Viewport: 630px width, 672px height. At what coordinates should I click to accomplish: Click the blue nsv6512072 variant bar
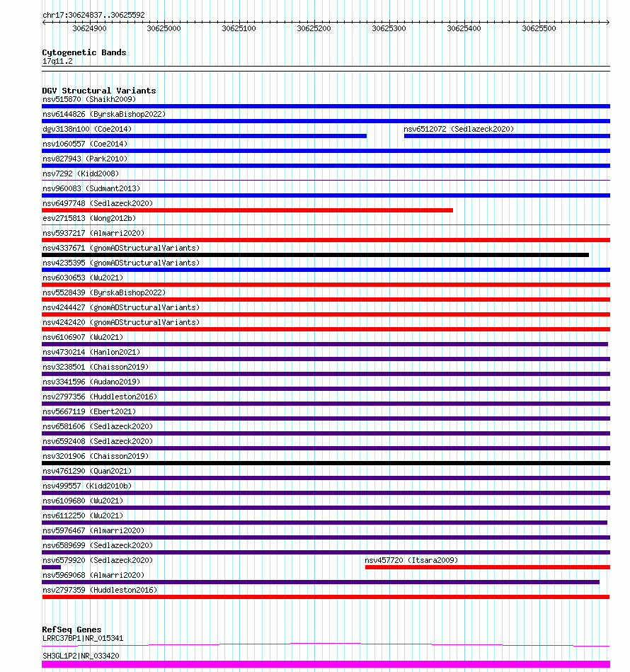(507, 136)
